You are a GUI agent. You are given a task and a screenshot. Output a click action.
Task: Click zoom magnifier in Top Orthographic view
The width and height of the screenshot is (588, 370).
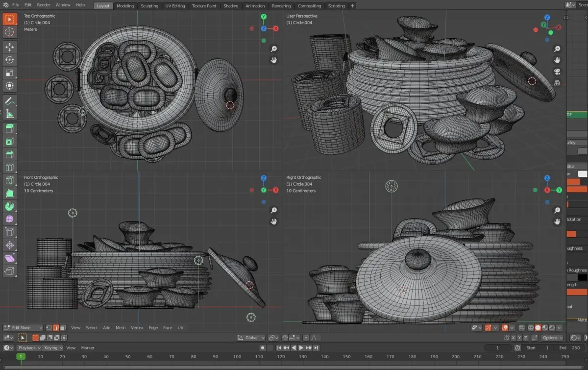[x=274, y=49]
